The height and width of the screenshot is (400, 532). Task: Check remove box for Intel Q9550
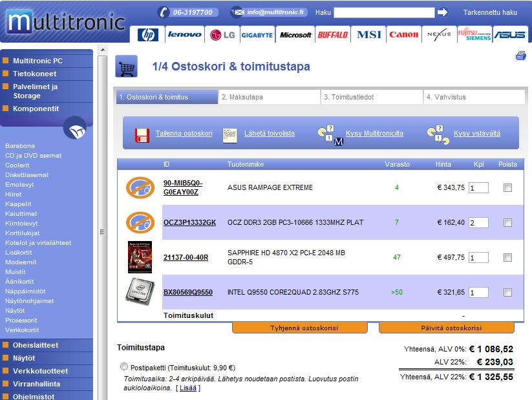[x=507, y=293]
